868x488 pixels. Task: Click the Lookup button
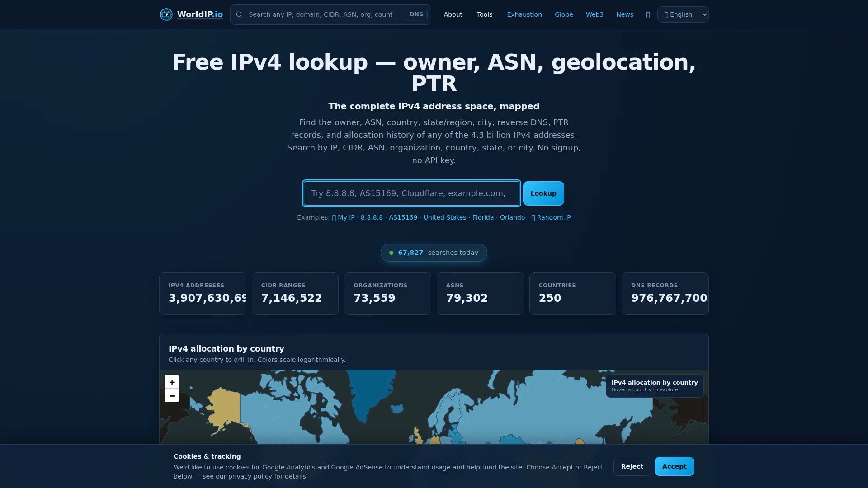[543, 193]
